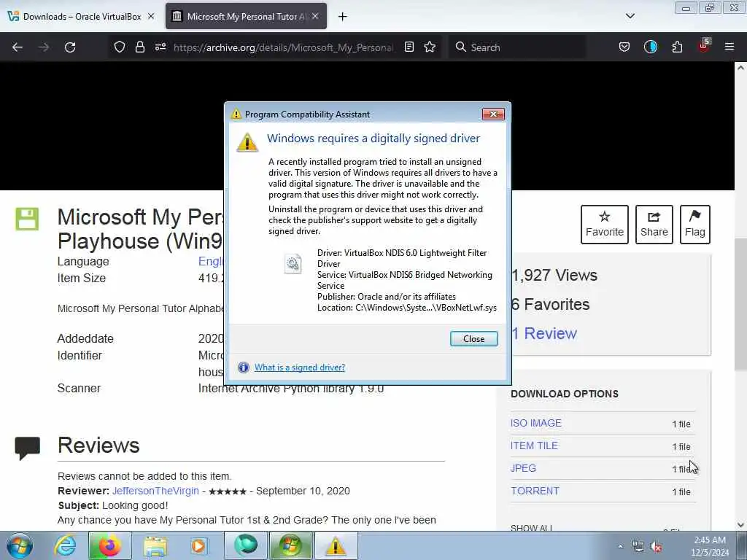Open site permissions icon next to padlock
Viewport: 747px width, 560px height.
click(160, 47)
